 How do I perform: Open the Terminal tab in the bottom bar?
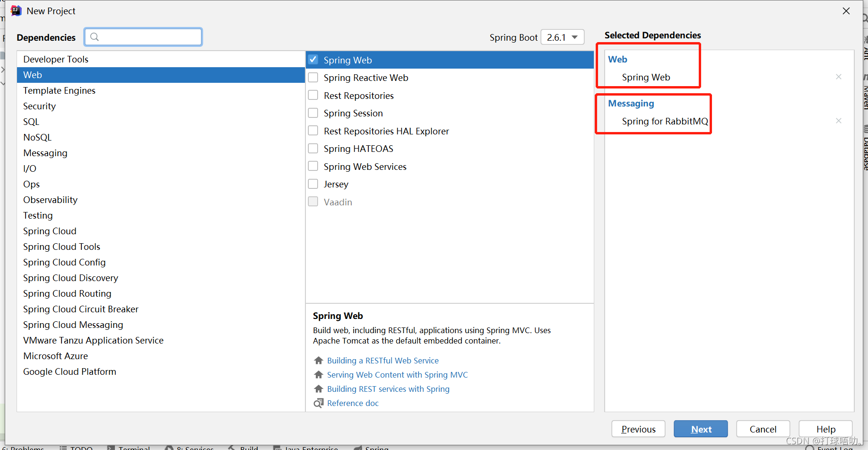pyautogui.click(x=129, y=448)
